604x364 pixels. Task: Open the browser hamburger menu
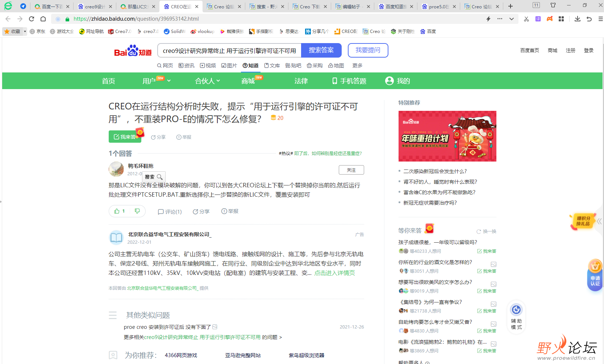(600, 19)
